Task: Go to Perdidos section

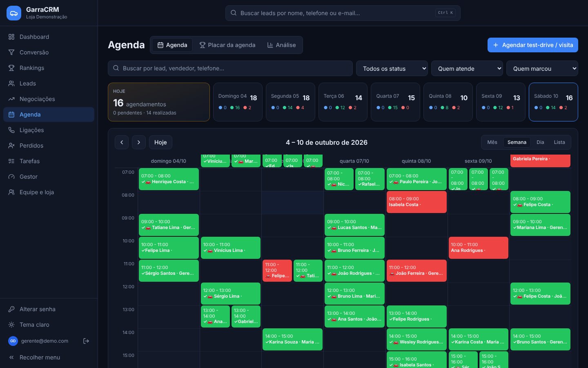Action: coord(49,146)
